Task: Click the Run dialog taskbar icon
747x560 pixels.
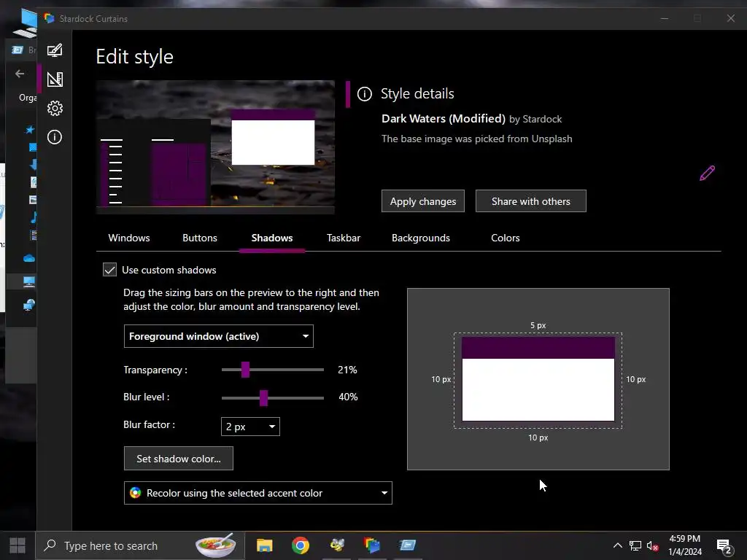Action: (x=407, y=545)
